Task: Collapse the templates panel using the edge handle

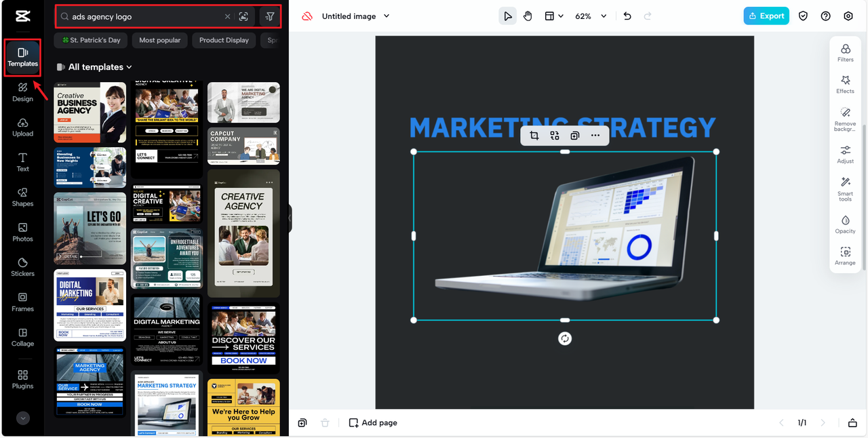Action: [x=290, y=218]
